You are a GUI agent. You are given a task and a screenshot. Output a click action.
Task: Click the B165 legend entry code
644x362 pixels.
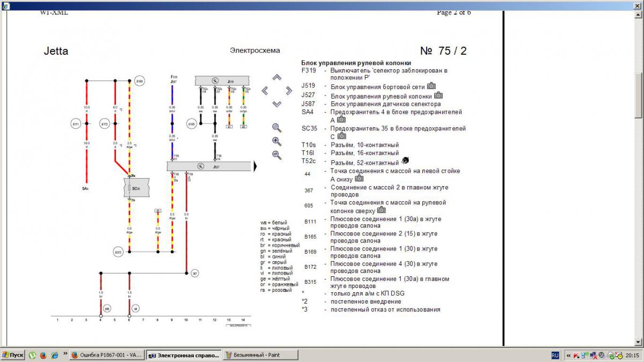coord(310,236)
